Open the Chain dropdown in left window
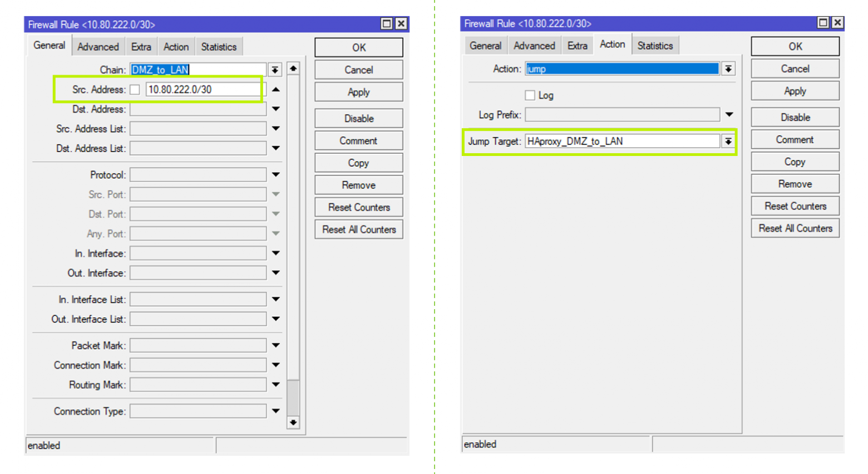The height and width of the screenshot is (474, 868). [275, 70]
